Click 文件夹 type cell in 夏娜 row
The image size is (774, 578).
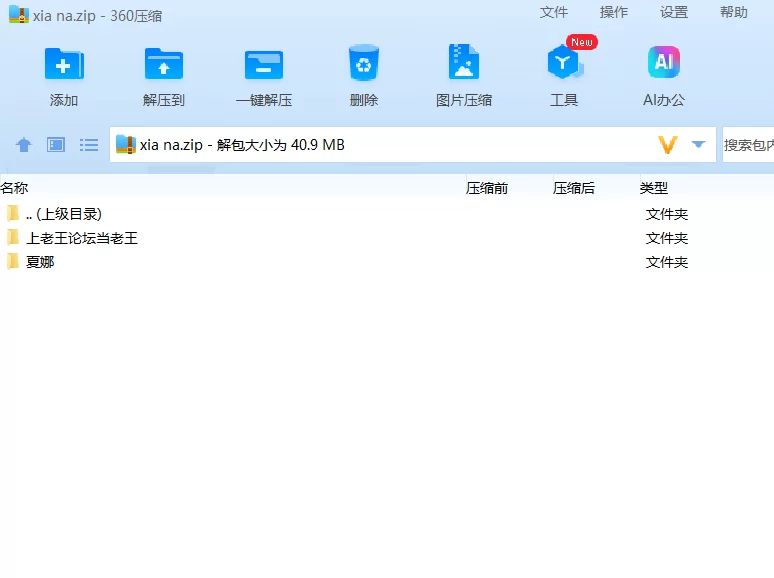(x=667, y=262)
